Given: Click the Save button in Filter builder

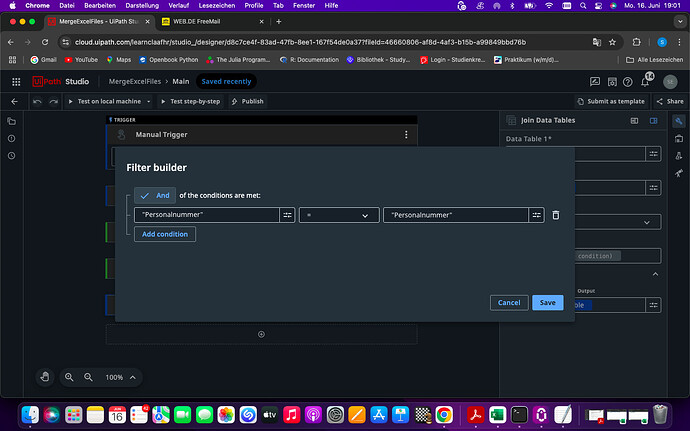Looking at the screenshot, I should (x=547, y=302).
